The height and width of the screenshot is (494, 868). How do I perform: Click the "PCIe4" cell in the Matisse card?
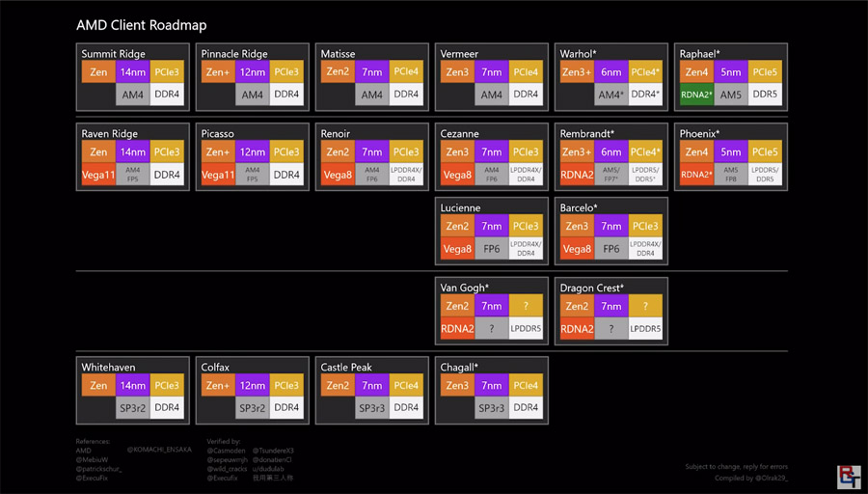[406, 72]
